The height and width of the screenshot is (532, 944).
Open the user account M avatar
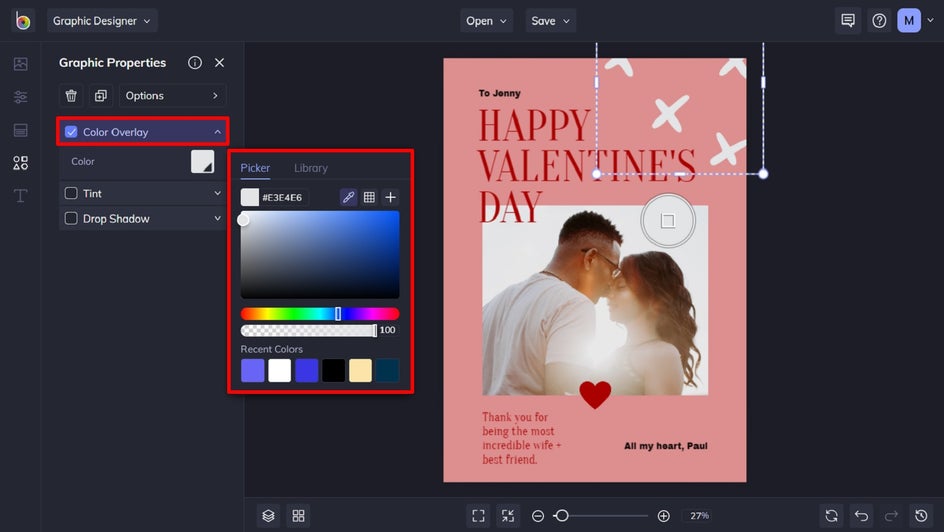tap(909, 21)
